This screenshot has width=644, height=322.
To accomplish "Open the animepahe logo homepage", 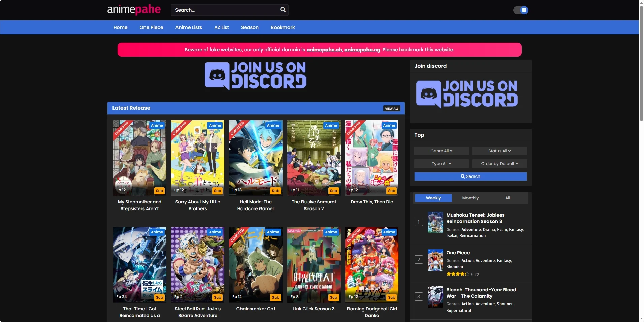I will (x=134, y=10).
